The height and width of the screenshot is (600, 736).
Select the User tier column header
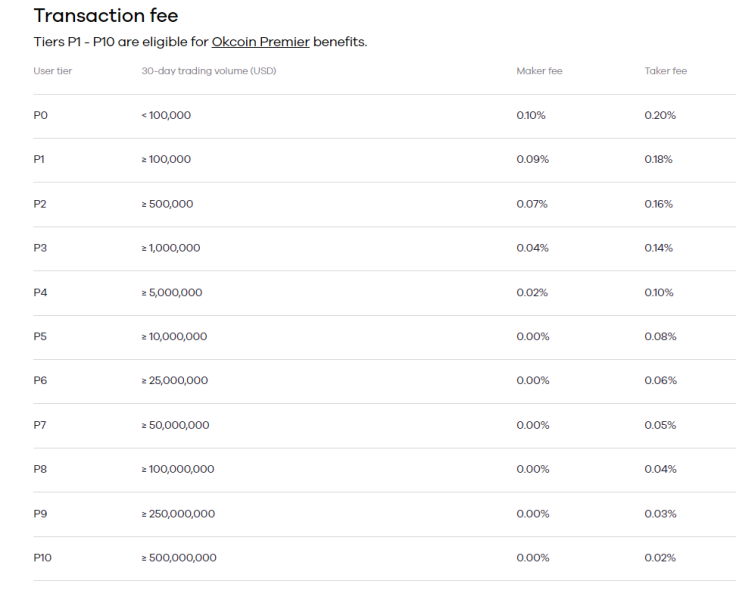pos(53,71)
